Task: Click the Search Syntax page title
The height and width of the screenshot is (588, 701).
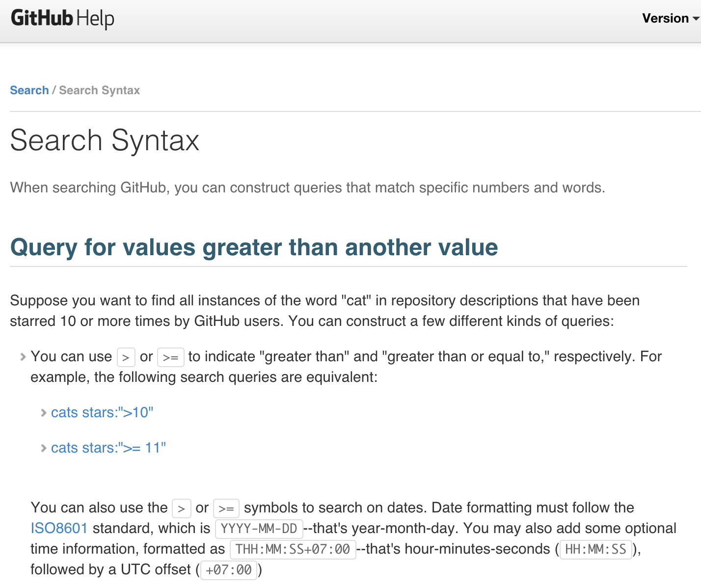Action: coord(105,140)
